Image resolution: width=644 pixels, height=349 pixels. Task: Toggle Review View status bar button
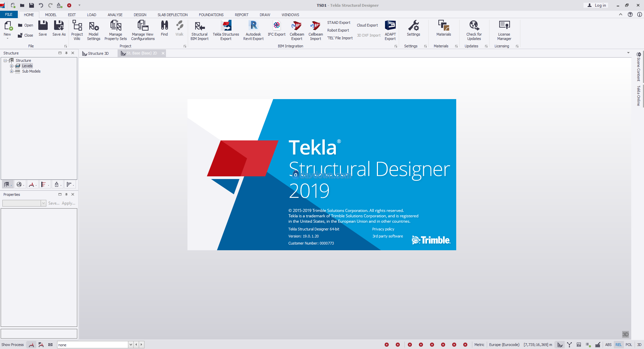(588, 345)
